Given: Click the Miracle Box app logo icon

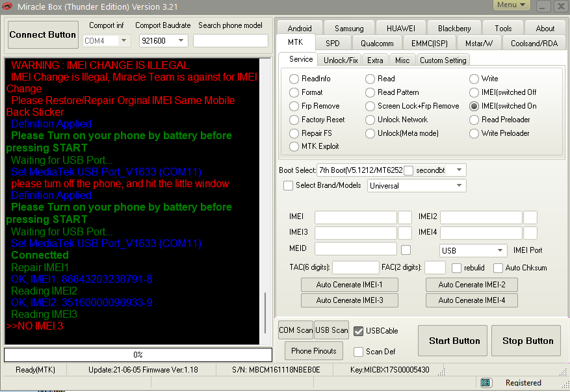Looking at the screenshot, I should click(x=6, y=7).
